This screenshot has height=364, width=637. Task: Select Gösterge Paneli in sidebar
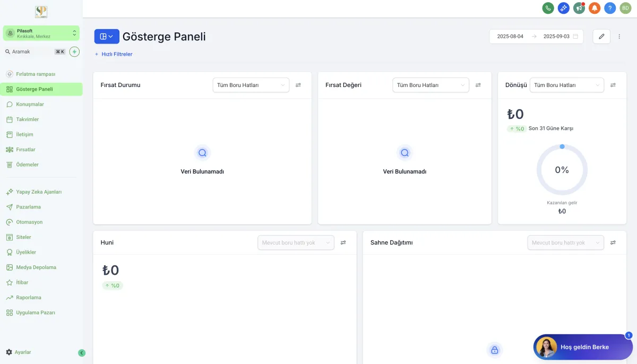41,89
